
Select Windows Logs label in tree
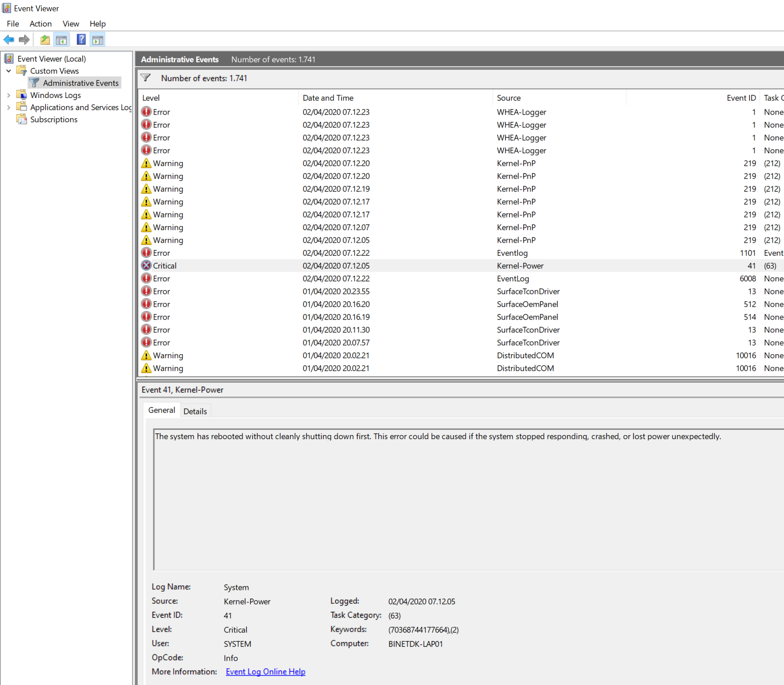pyautogui.click(x=56, y=95)
